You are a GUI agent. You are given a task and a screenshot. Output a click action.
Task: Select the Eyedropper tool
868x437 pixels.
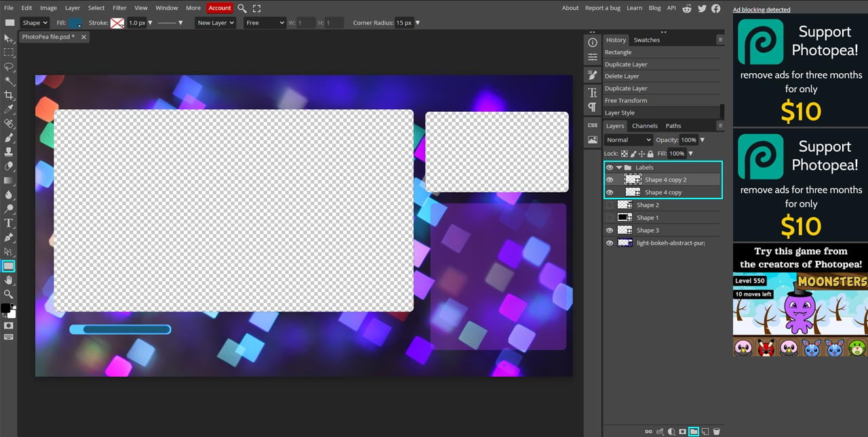[x=9, y=109]
